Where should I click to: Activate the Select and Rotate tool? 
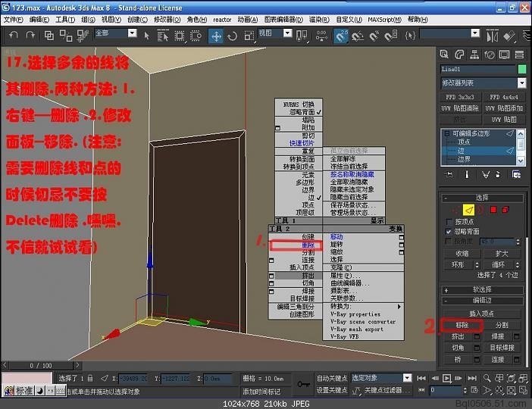tap(233, 36)
